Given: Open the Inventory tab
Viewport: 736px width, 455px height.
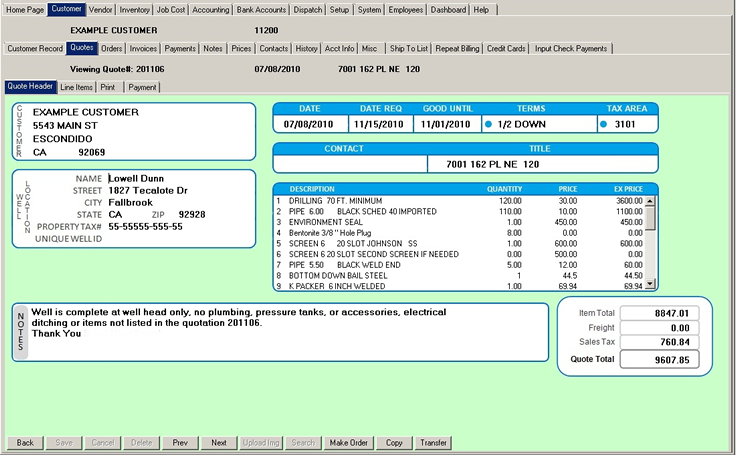Looking at the screenshot, I should pyautogui.click(x=134, y=9).
